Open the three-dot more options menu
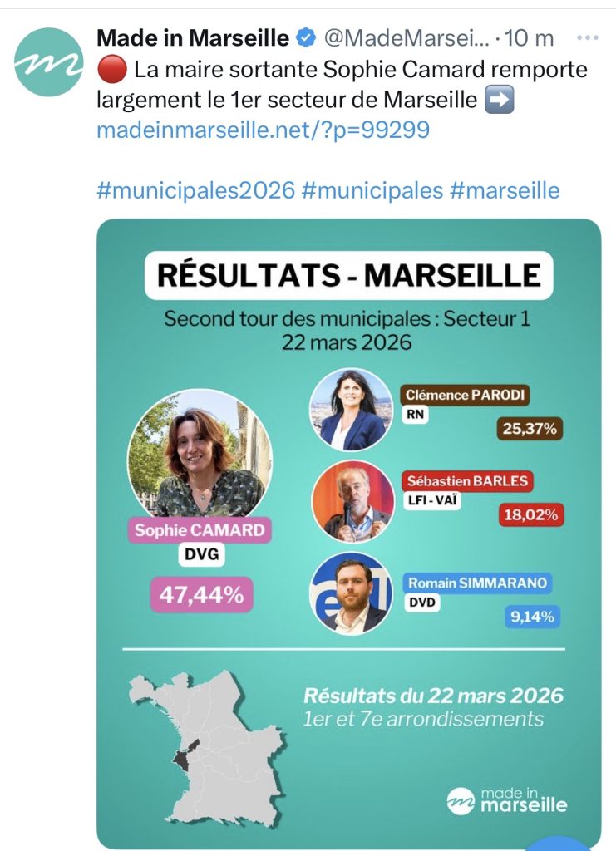The height and width of the screenshot is (851, 616). coord(587,38)
